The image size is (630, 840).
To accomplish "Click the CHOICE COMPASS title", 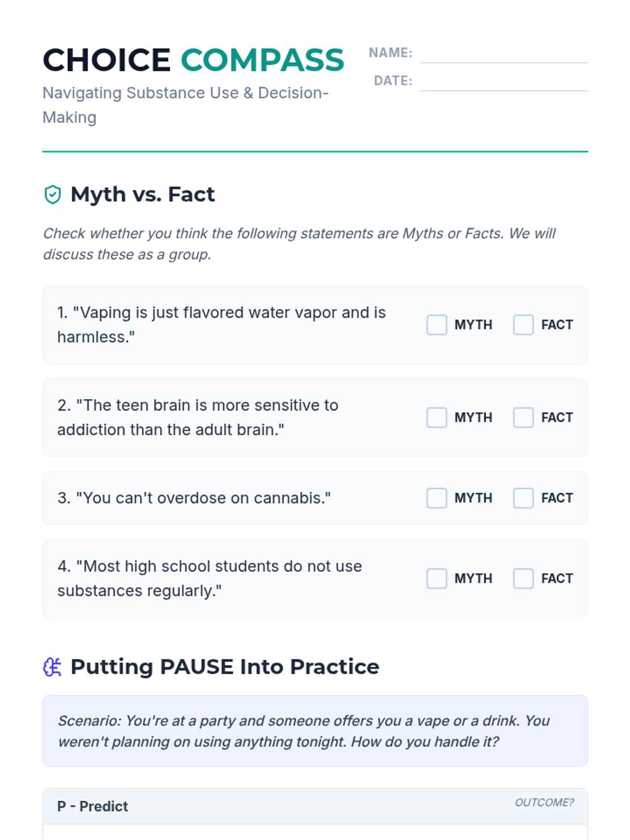I will [193, 60].
